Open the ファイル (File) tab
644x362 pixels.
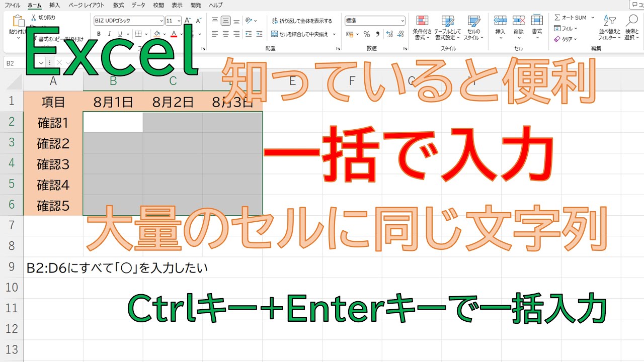pos(13,5)
